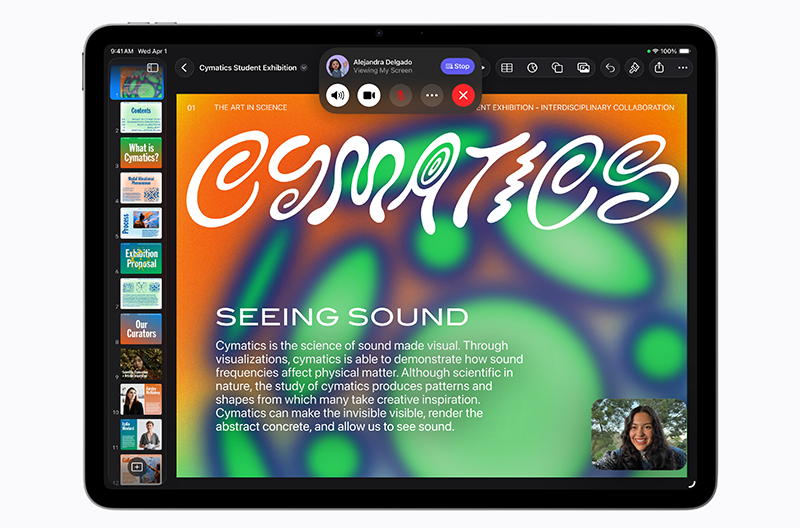The width and height of the screenshot is (800, 528).
Task: Share the presentation via the share icon
Action: [x=659, y=68]
